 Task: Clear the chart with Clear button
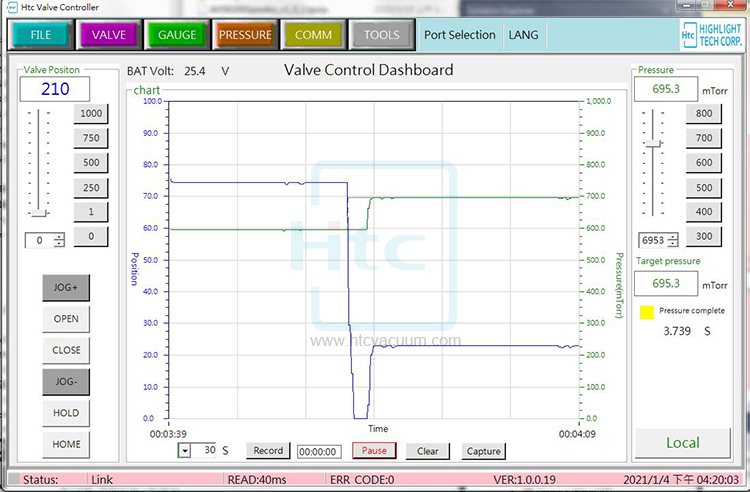coord(428,451)
